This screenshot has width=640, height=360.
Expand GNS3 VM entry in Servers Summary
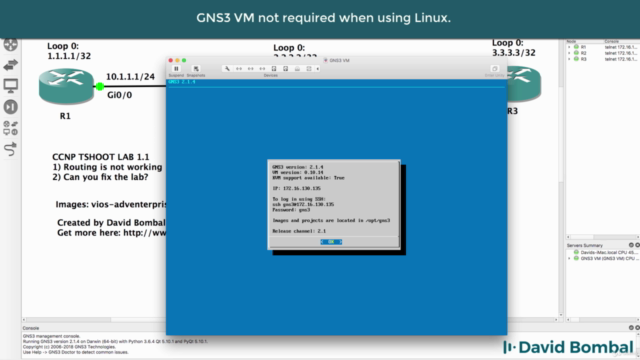point(569,258)
